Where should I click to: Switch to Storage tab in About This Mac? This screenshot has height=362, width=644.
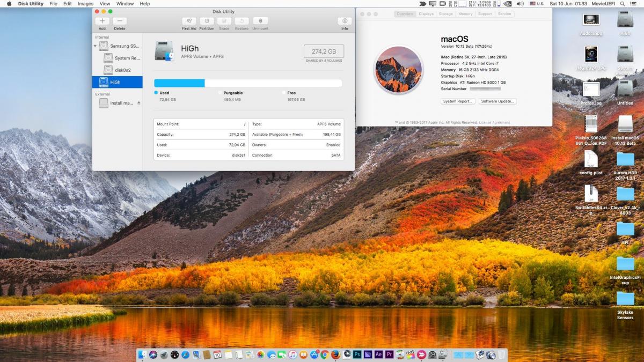point(445,14)
